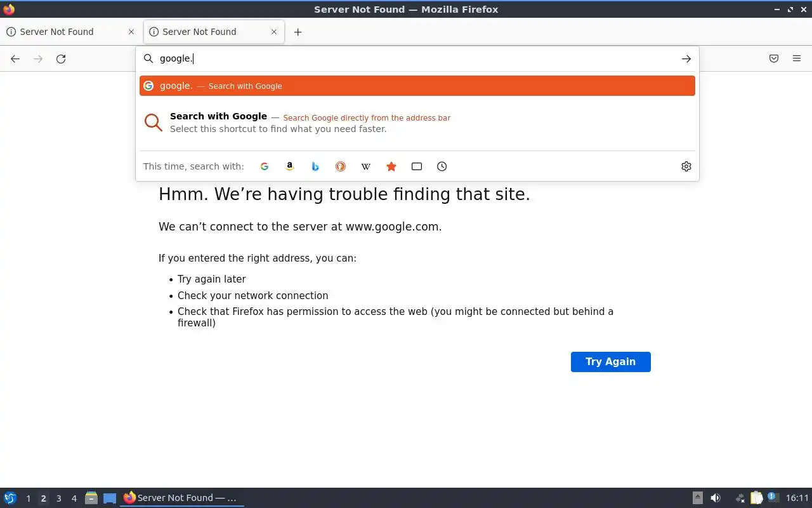Reload the current page
This screenshot has height=508, width=812.
click(x=61, y=58)
